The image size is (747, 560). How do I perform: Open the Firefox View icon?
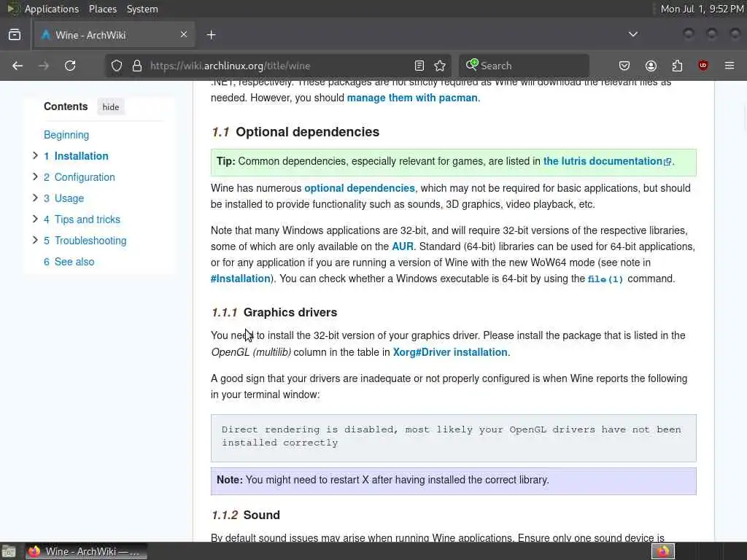coord(15,35)
